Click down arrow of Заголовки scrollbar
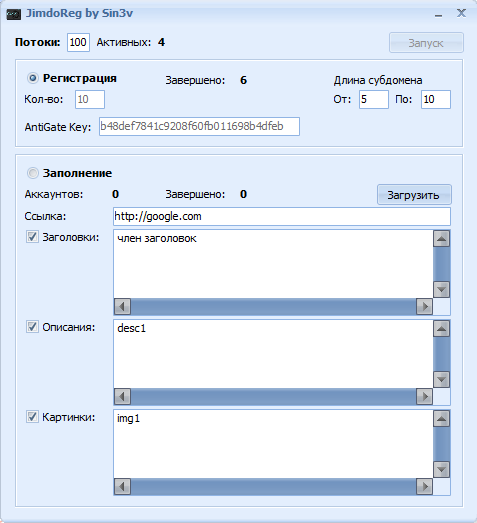The image size is (477, 523). tap(442, 290)
